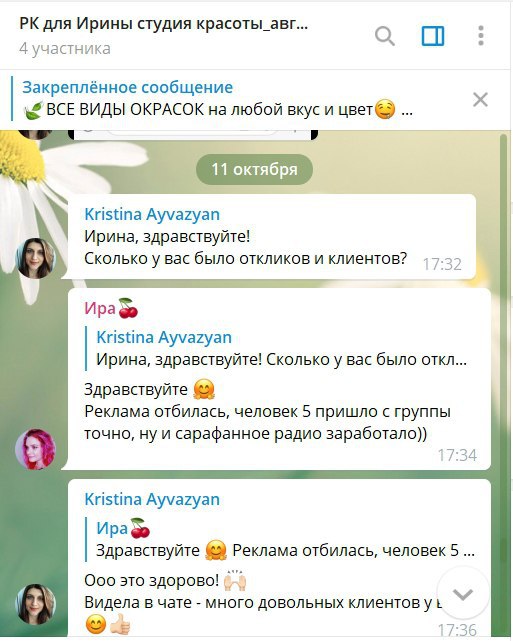Click Kristina Ayvazyan's name in the 17:36 message

click(152, 499)
